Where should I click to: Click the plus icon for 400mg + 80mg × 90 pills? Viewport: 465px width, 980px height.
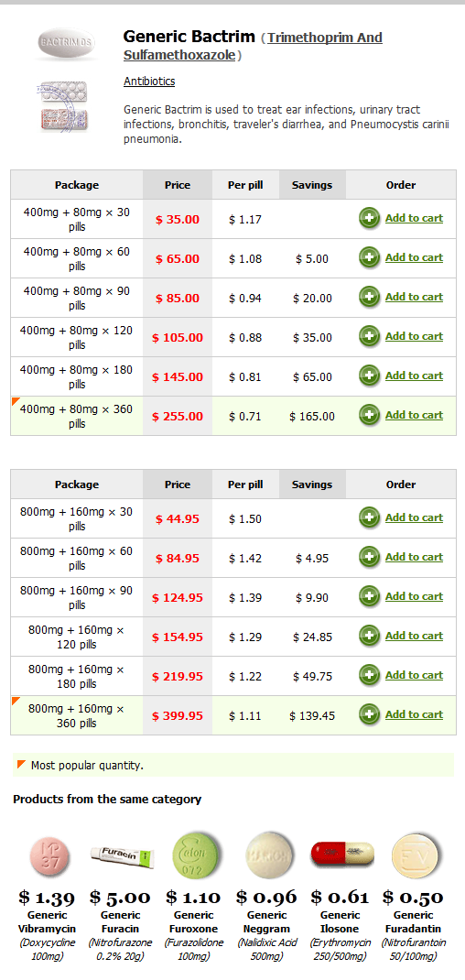pos(370,297)
